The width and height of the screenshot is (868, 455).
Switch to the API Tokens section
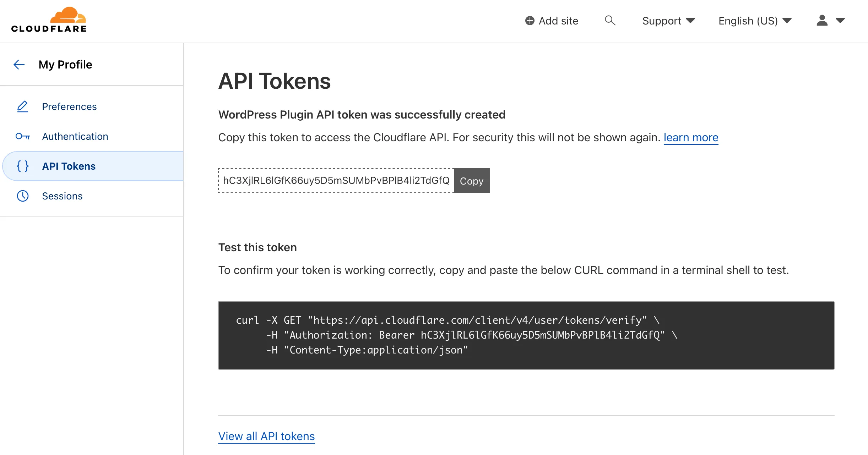pyautogui.click(x=69, y=166)
